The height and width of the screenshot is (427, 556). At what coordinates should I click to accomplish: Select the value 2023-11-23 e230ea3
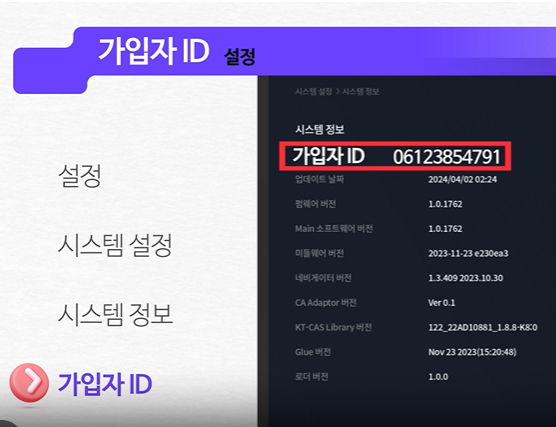(468, 254)
